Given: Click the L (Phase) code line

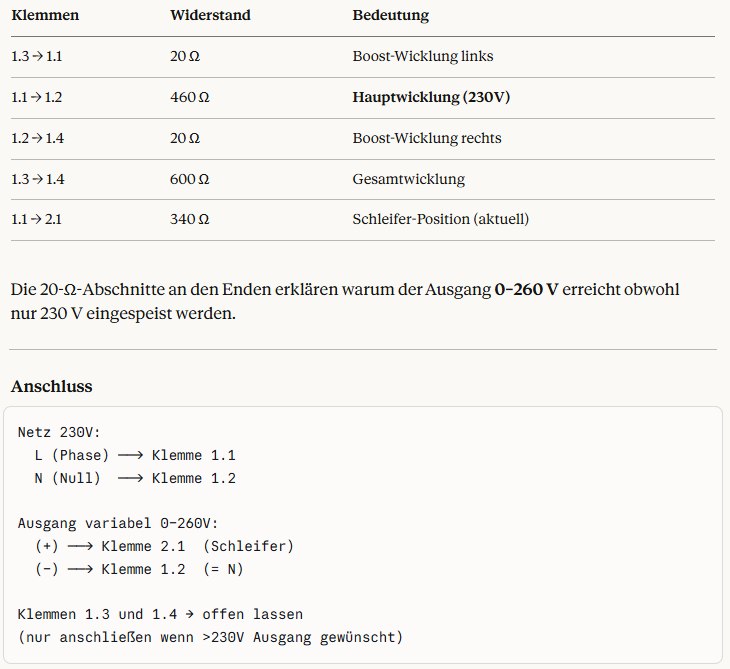Looking at the screenshot, I should pyautogui.click(x=135, y=455).
